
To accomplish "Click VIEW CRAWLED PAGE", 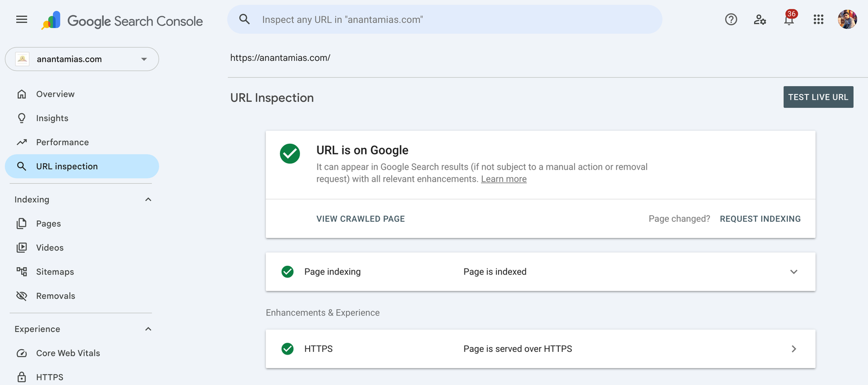I will (x=361, y=219).
